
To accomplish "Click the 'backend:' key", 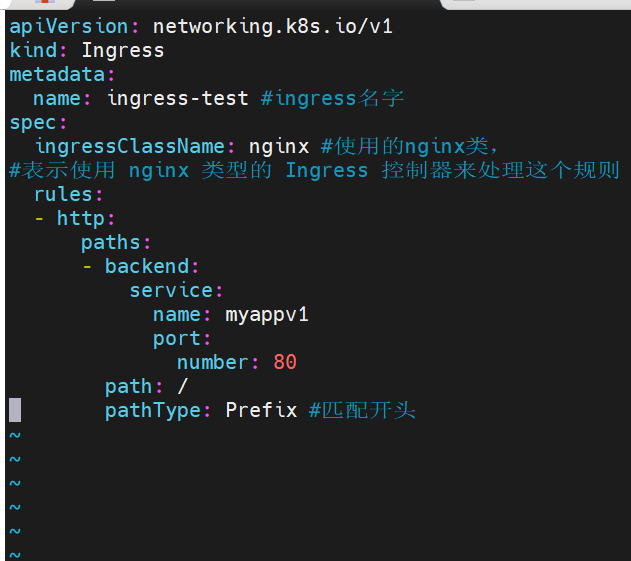I will point(152,266).
